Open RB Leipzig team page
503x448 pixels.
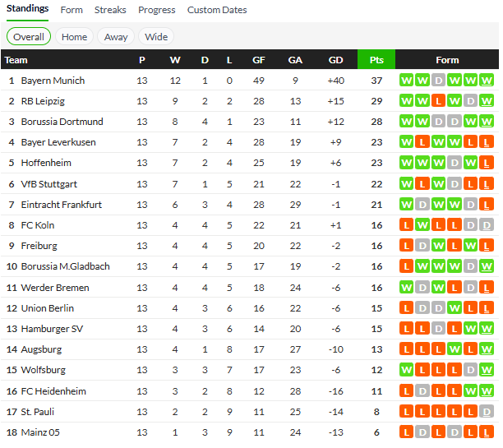click(43, 101)
